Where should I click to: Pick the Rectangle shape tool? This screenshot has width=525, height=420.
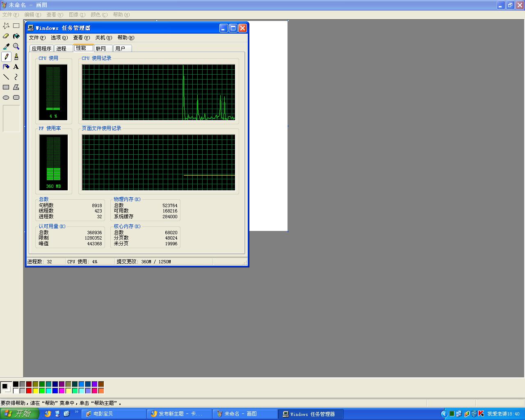[6, 87]
